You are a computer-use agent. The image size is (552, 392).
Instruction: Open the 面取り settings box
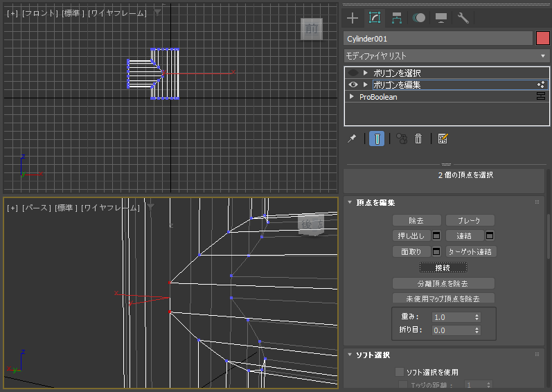(436, 251)
